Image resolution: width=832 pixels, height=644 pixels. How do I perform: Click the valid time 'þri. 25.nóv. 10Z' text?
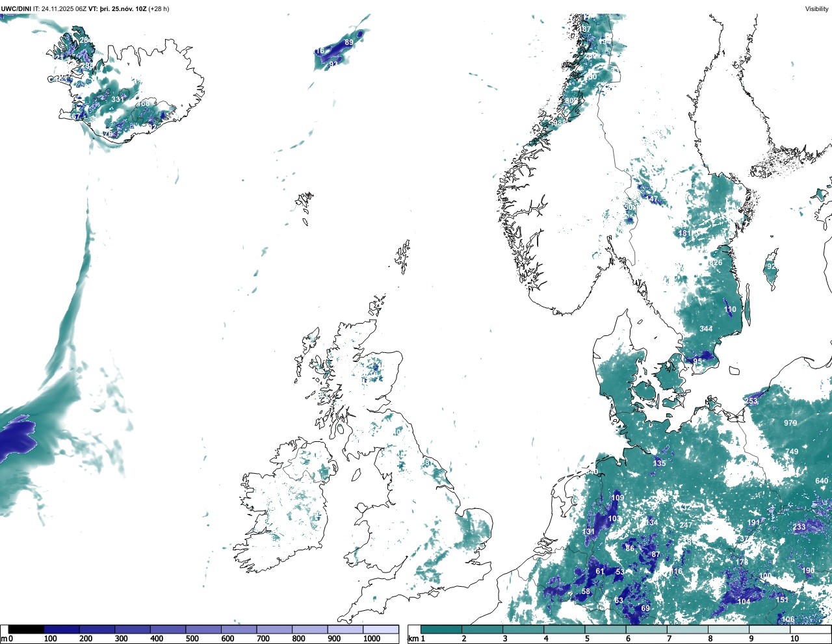[122, 9]
